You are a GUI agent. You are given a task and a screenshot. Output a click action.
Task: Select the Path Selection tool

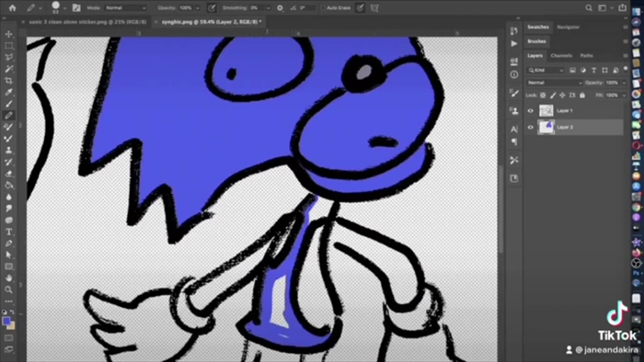pos(9,255)
